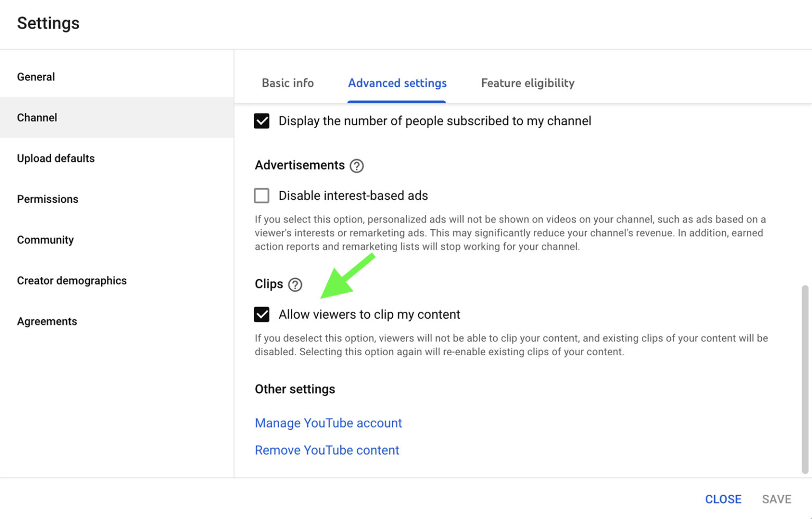Screen dimensions: 812x519
Task: Click Remove YouTube content
Action: click(327, 450)
